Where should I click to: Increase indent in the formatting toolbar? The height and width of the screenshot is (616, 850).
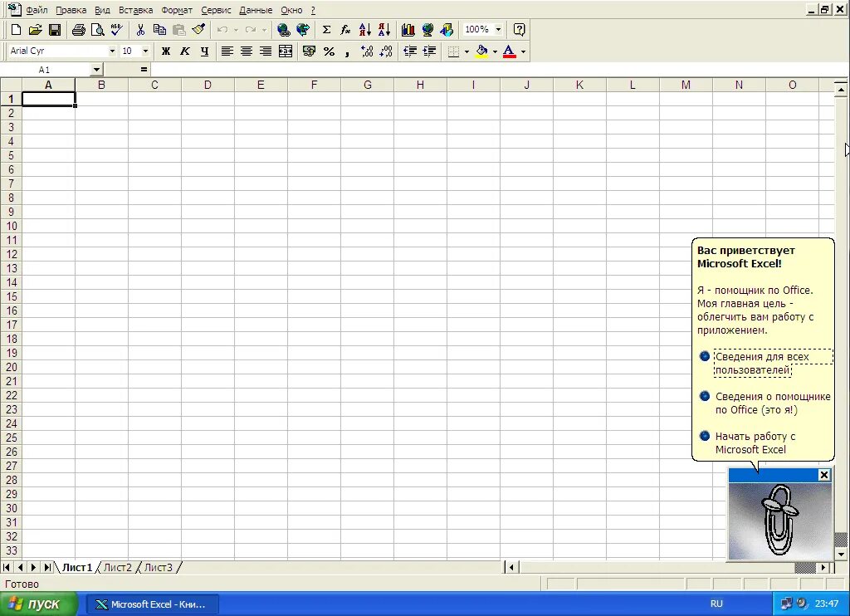tap(429, 51)
